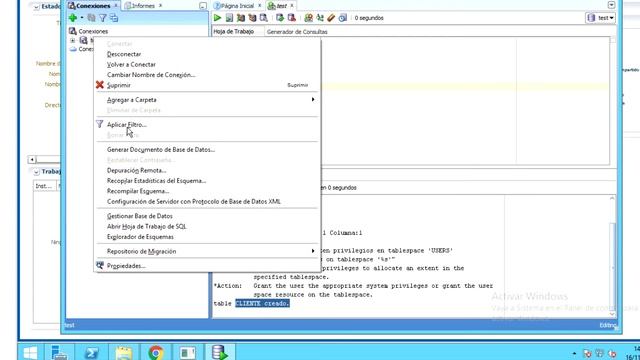Click the SQL History clock icon

(x=342, y=18)
